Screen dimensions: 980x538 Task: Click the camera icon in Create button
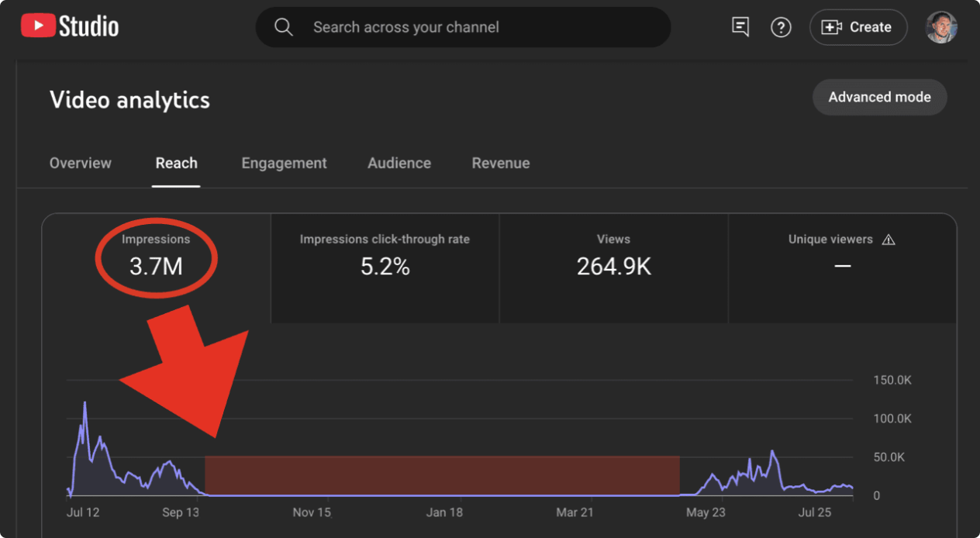(831, 27)
